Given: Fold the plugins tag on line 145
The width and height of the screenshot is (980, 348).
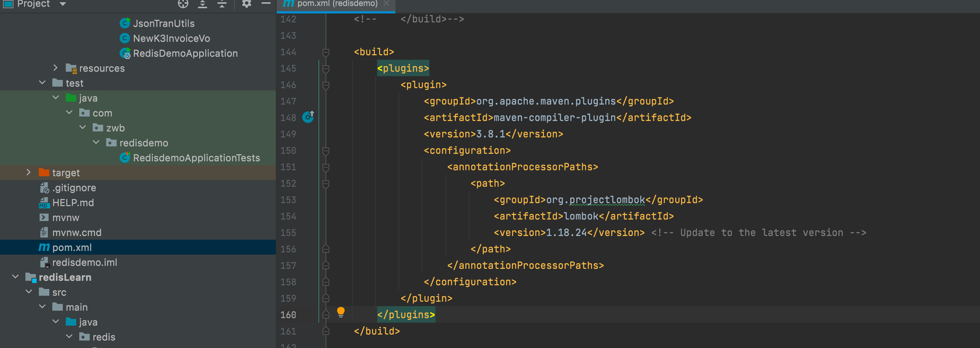Looking at the screenshot, I should click(x=326, y=69).
